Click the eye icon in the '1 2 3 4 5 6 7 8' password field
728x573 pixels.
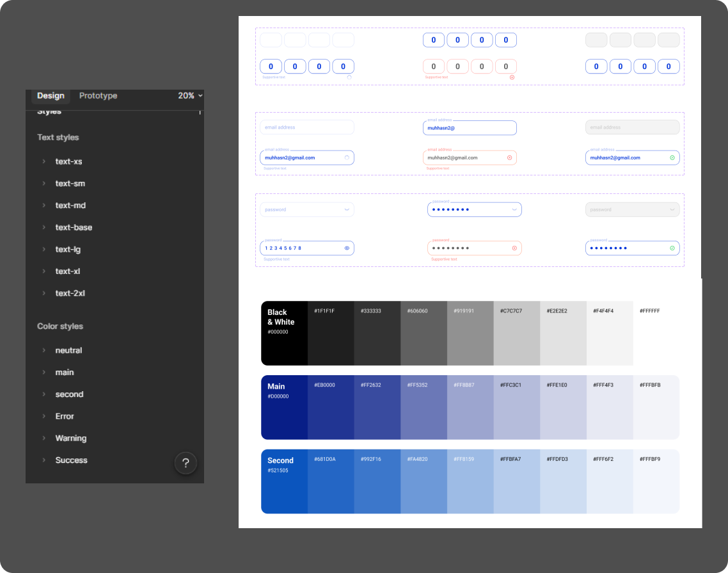(x=347, y=248)
